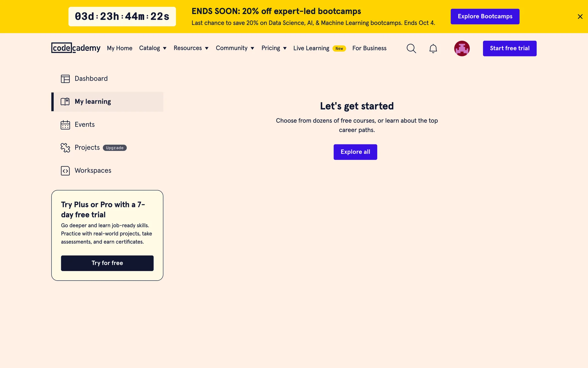Go to My Home
The height and width of the screenshot is (368, 588).
[119, 48]
